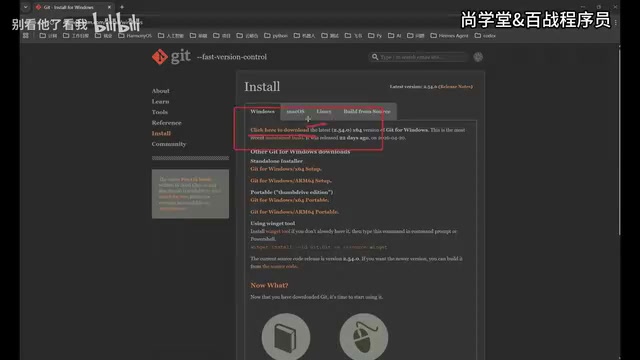Viewport: 640px width, 360px height.
Task: Click the 'Now What?' heading
Action: coord(269,285)
